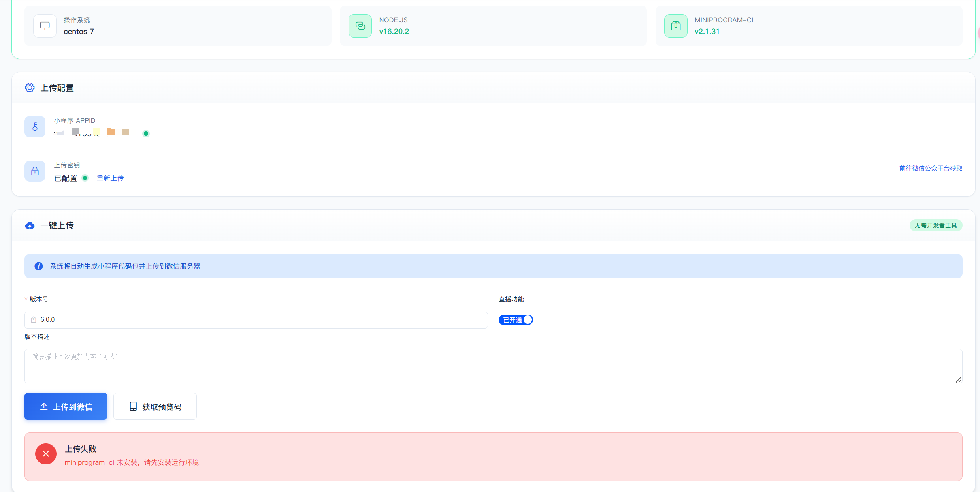Click the green status dot beside APPID
Viewport: 980px width, 492px height.
[x=146, y=134]
